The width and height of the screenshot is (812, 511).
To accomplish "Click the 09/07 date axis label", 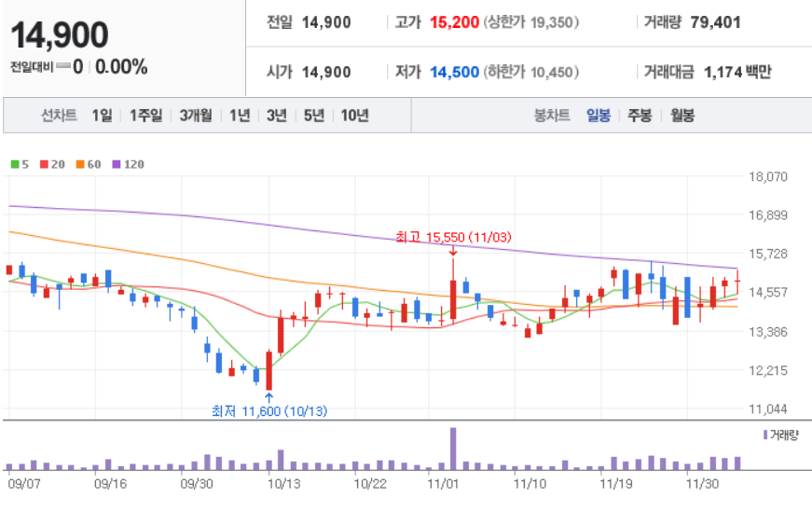I will (24, 484).
